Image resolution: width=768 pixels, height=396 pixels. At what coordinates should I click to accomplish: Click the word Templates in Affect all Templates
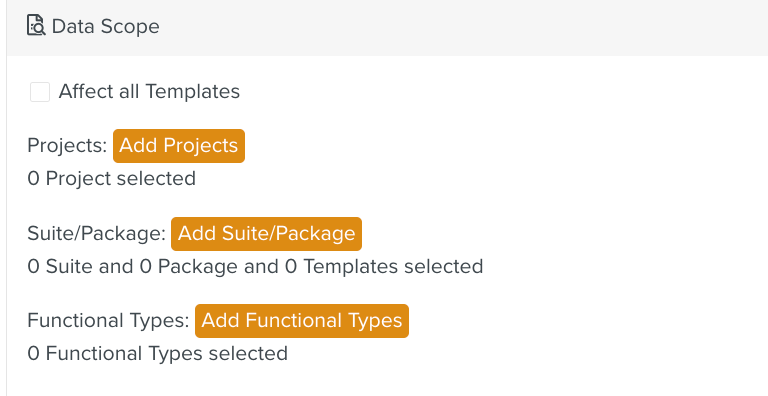click(x=192, y=92)
